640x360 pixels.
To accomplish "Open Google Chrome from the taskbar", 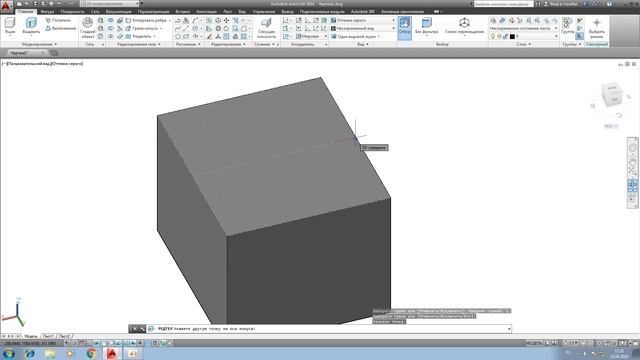I will tap(91, 353).
